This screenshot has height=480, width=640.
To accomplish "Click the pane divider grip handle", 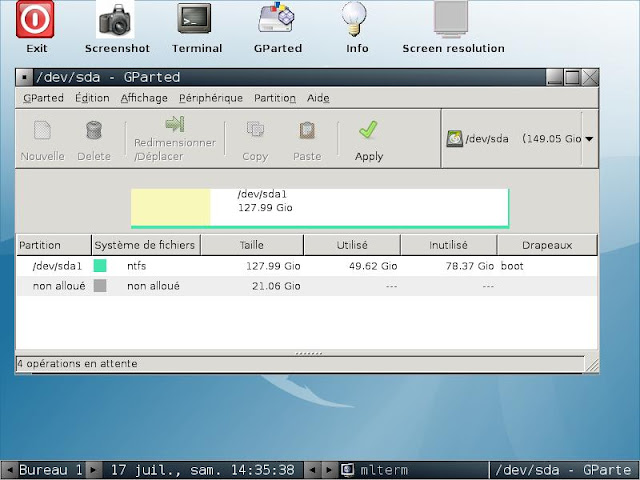I will click(x=309, y=353).
